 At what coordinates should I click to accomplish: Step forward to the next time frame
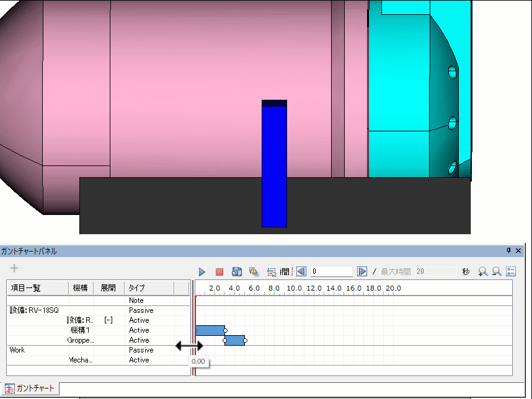[362, 272]
